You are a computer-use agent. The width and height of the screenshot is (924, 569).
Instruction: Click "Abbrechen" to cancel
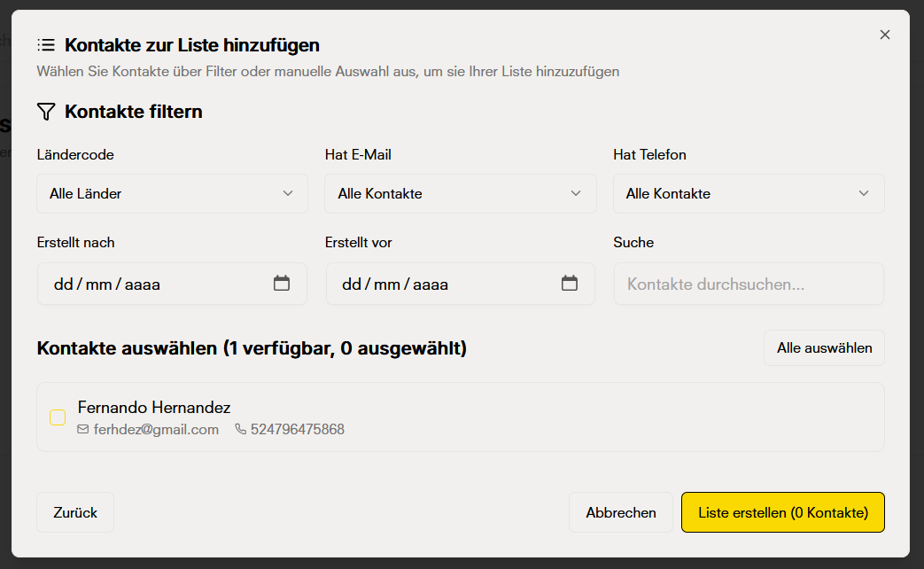620,512
